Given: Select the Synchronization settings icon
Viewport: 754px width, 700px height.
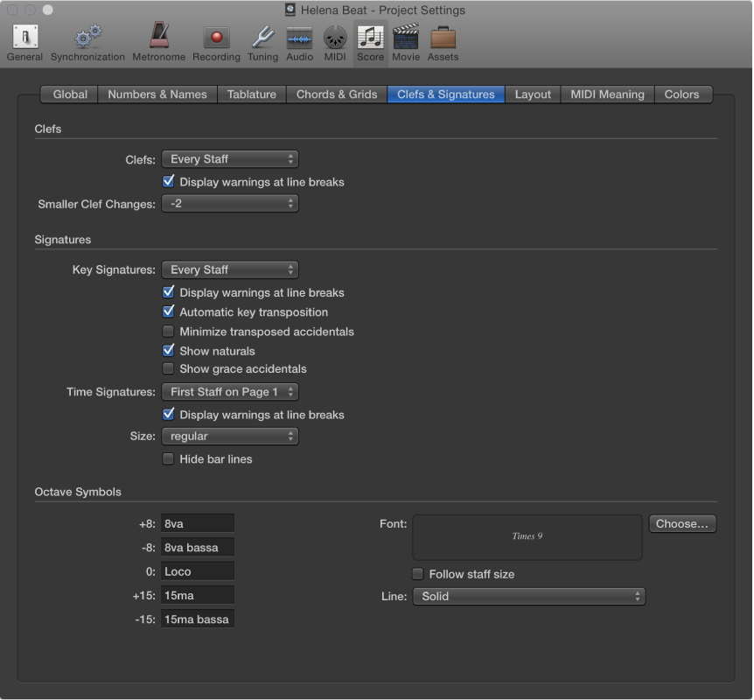Looking at the screenshot, I should point(87,35).
